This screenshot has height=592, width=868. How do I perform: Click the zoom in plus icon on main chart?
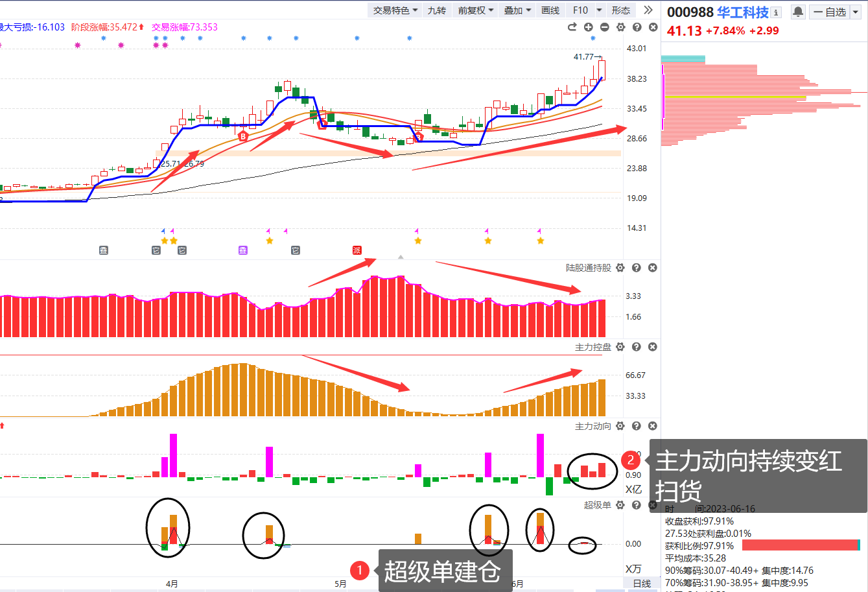click(588, 27)
